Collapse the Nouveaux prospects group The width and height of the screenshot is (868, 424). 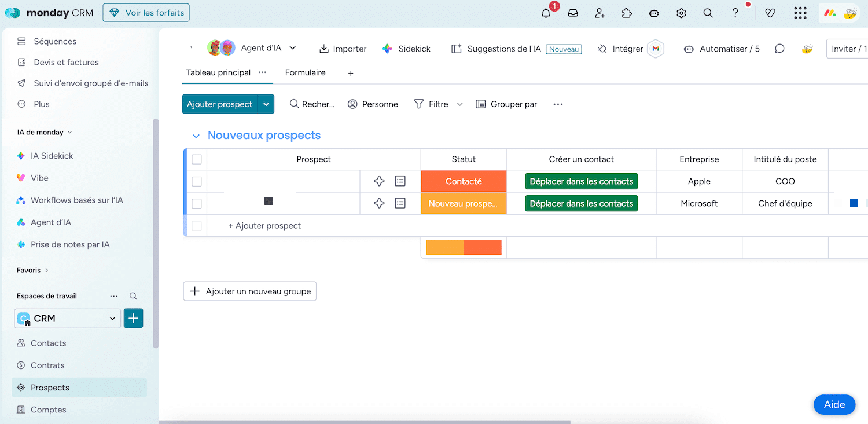[x=196, y=136]
